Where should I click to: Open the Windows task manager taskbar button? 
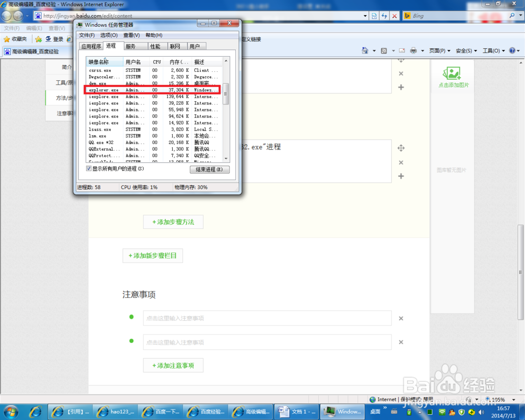(x=343, y=412)
